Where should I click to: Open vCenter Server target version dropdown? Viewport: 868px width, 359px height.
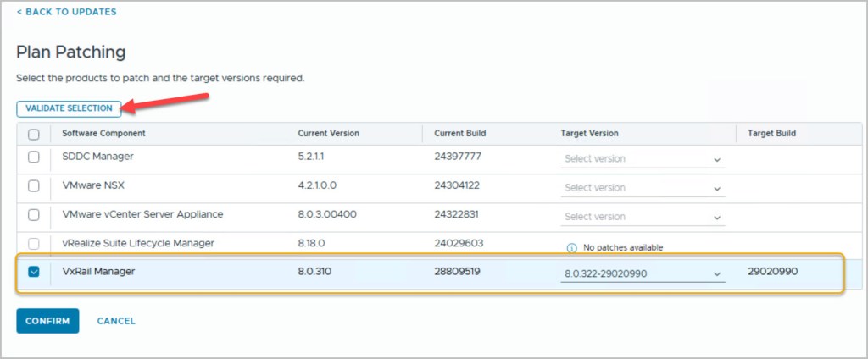click(643, 217)
